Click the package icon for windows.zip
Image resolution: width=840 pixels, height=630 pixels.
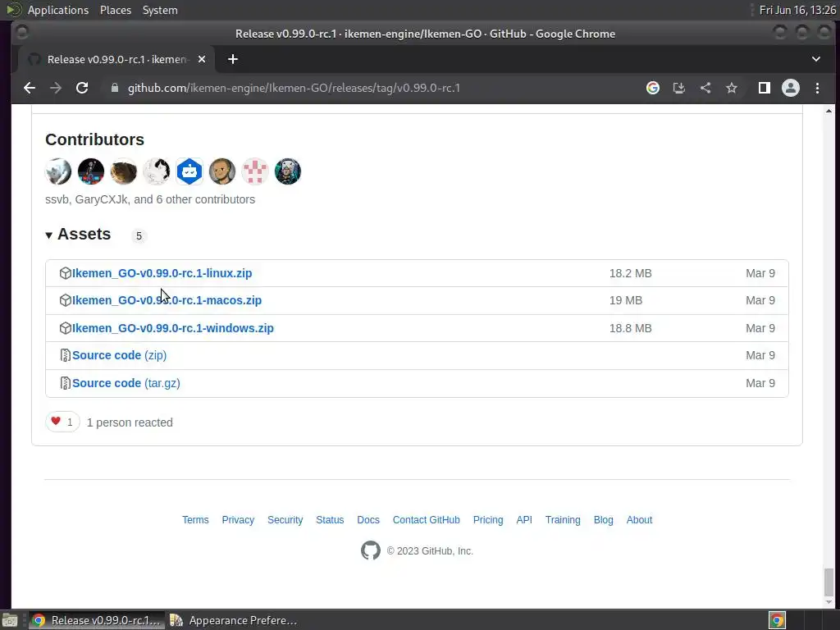pyautogui.click(x=66, y=328)
